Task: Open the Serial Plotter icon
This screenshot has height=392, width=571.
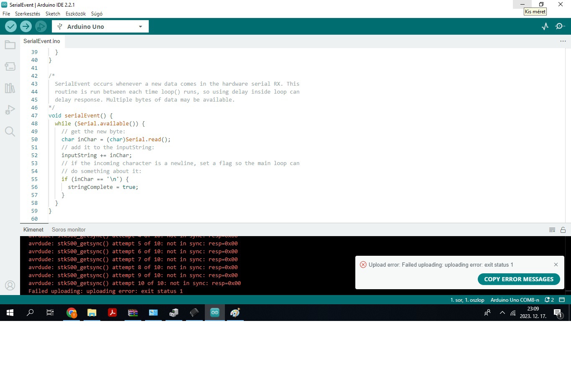Action: pyautogui.click(x=545, y=26)
